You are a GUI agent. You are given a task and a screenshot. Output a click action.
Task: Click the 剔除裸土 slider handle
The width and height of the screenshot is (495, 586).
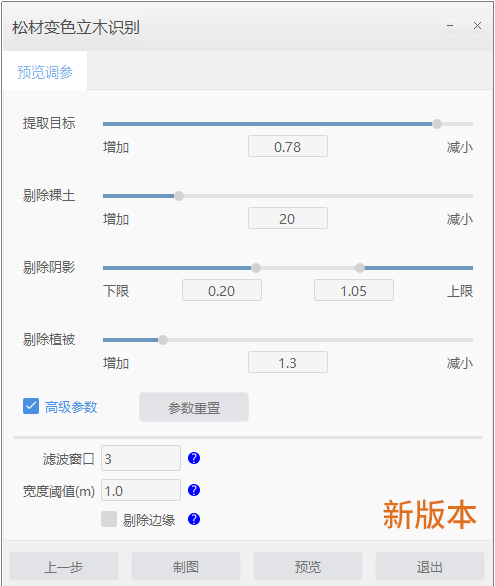tap(179, 196)
